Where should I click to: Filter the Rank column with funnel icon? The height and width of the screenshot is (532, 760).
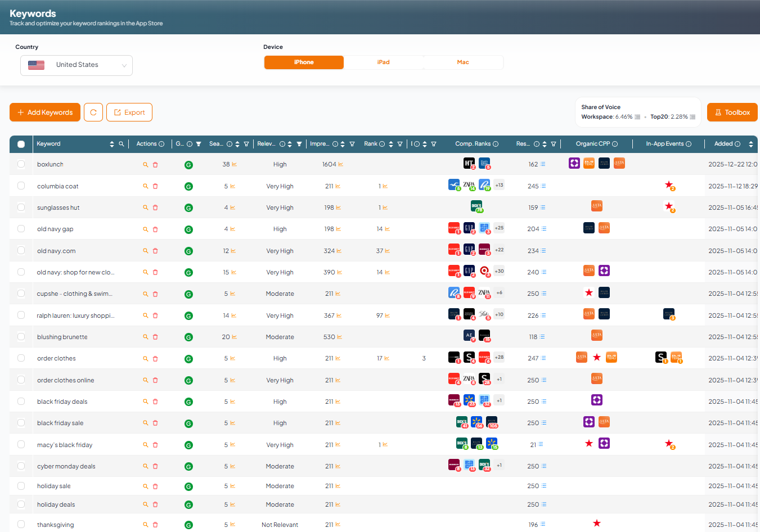400,144
